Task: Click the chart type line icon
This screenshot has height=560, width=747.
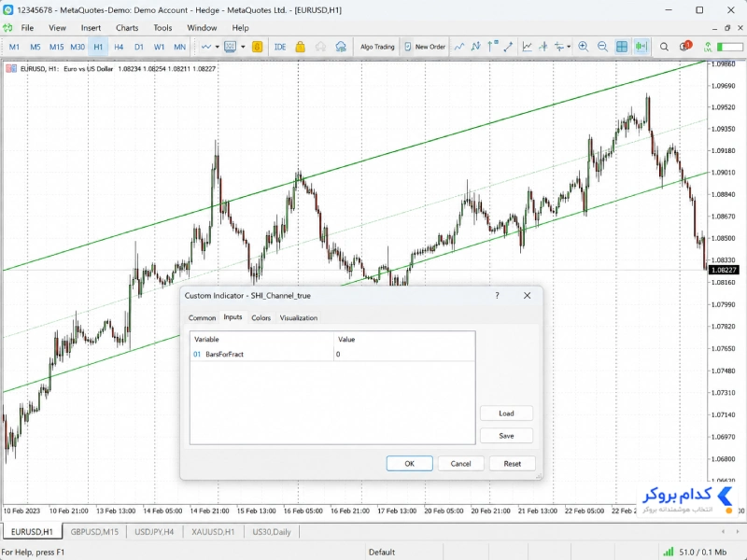Action: pos(206,47)
